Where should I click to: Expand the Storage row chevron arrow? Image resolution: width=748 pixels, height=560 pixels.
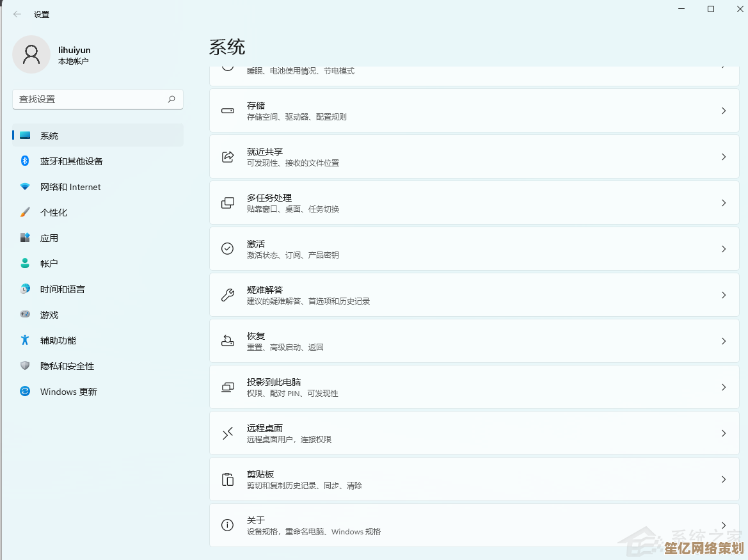tap(724, 111)
